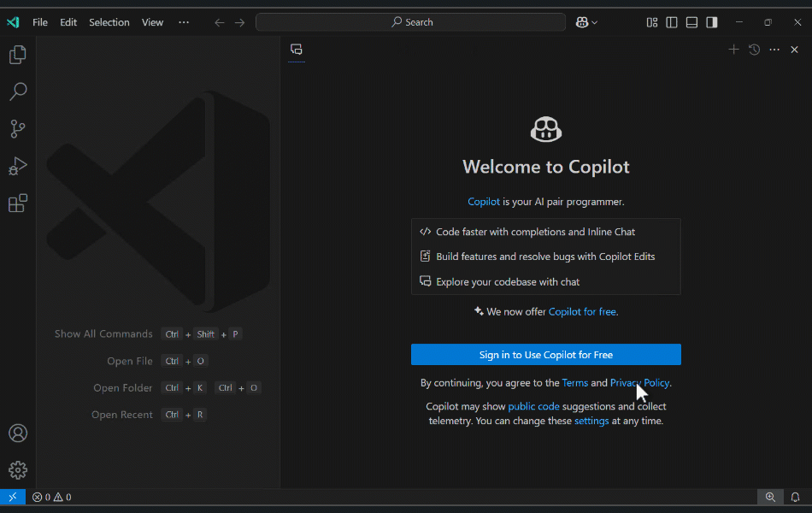The image size is (812, 513).
Task: Toggle the secondary side bar
Action: point(712,22)
